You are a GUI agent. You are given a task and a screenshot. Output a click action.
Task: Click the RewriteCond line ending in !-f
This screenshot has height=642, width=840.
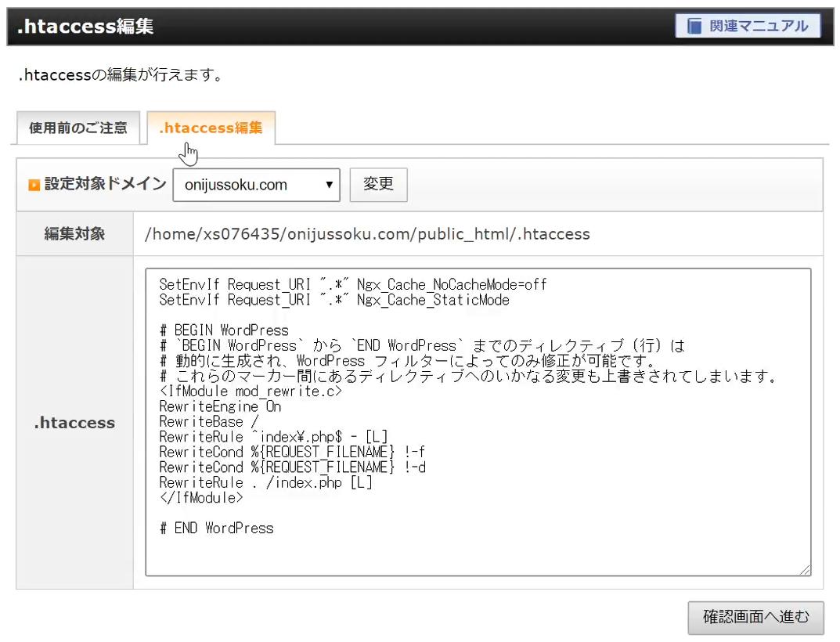click(x=292, y=452)
